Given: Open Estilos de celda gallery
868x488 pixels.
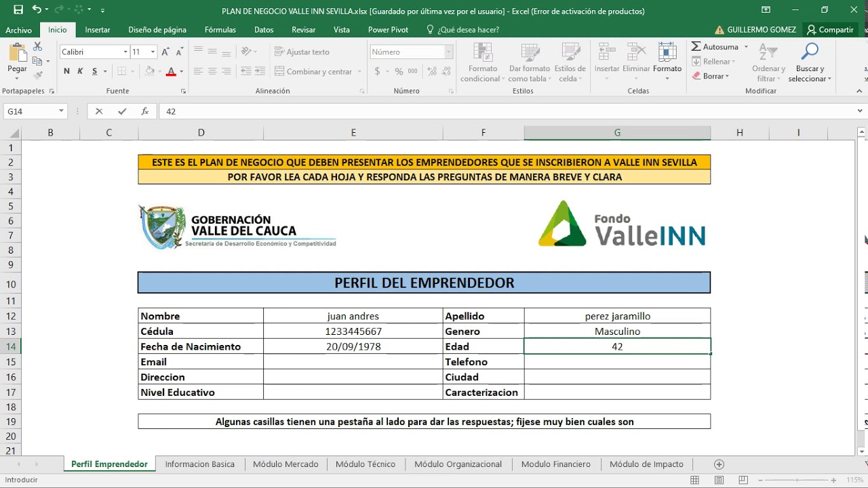Looking at the screenshot, I should (x=570, y=63).
